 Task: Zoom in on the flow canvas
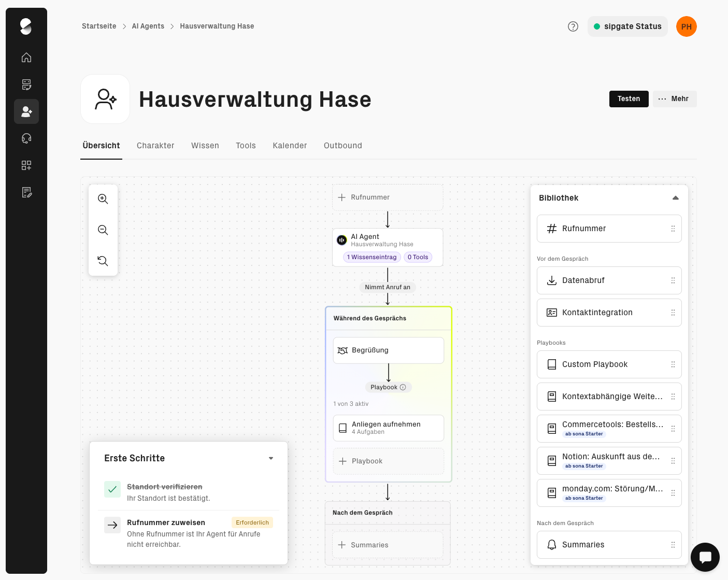pos(103,199)
